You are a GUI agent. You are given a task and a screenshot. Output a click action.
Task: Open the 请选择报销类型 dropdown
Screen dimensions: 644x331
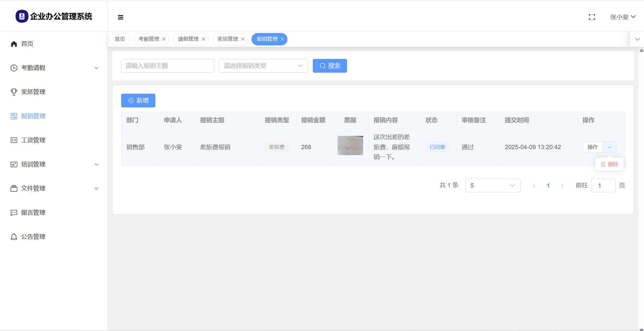(x=263, y=66)
